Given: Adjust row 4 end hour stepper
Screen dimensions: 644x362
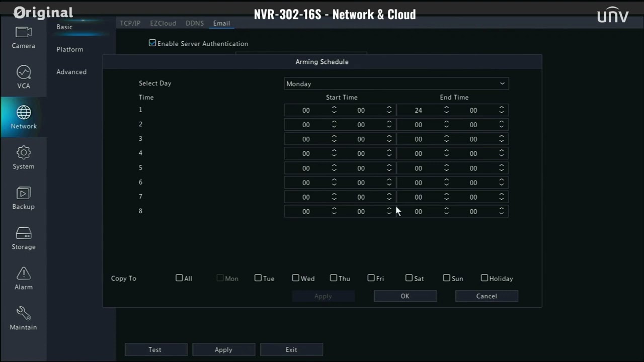Looking at the screenshot, I should click(446, 154).
